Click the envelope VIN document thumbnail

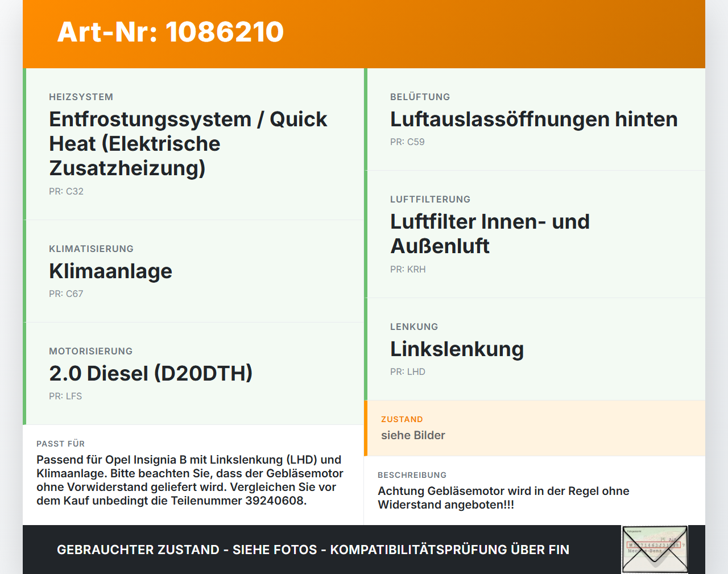[x=655, y=549]
